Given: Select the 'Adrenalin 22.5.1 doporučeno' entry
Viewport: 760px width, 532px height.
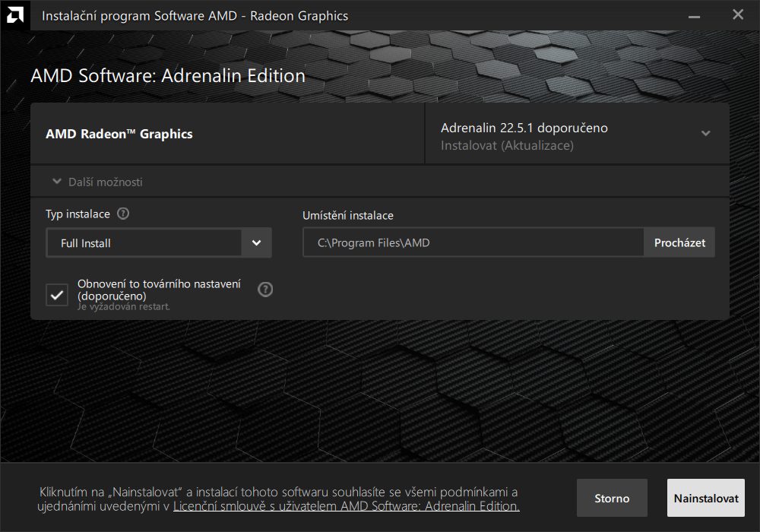Looking at the screenshot, I should (x=524, y=128).
